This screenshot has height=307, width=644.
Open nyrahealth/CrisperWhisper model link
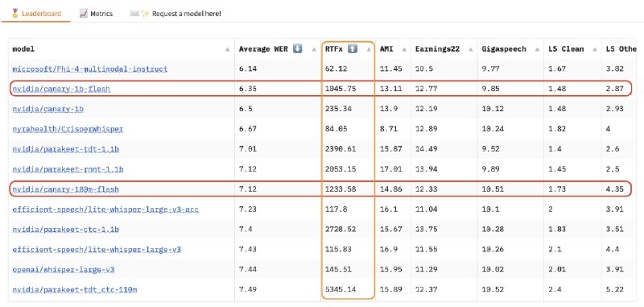[x=68, y=129]
